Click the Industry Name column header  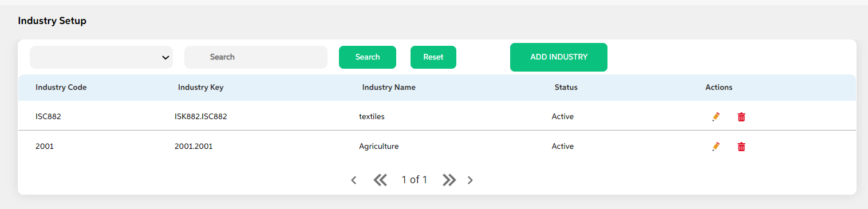(x=389, y=88)
